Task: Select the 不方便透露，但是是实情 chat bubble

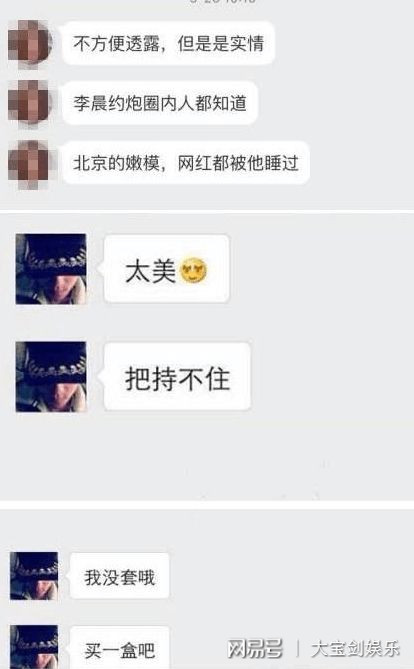Action: 169,44
